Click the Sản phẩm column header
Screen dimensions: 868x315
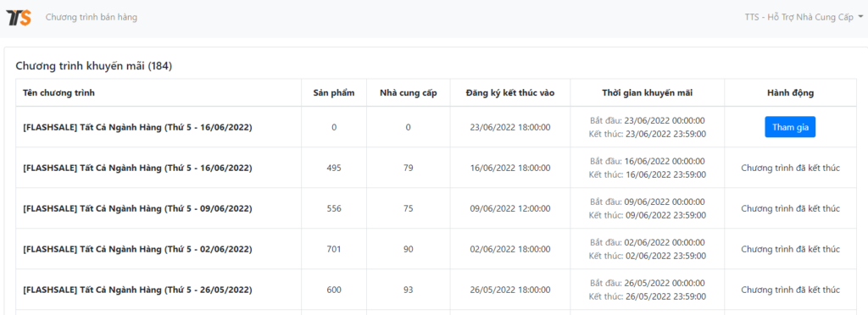tap(334, 93)
